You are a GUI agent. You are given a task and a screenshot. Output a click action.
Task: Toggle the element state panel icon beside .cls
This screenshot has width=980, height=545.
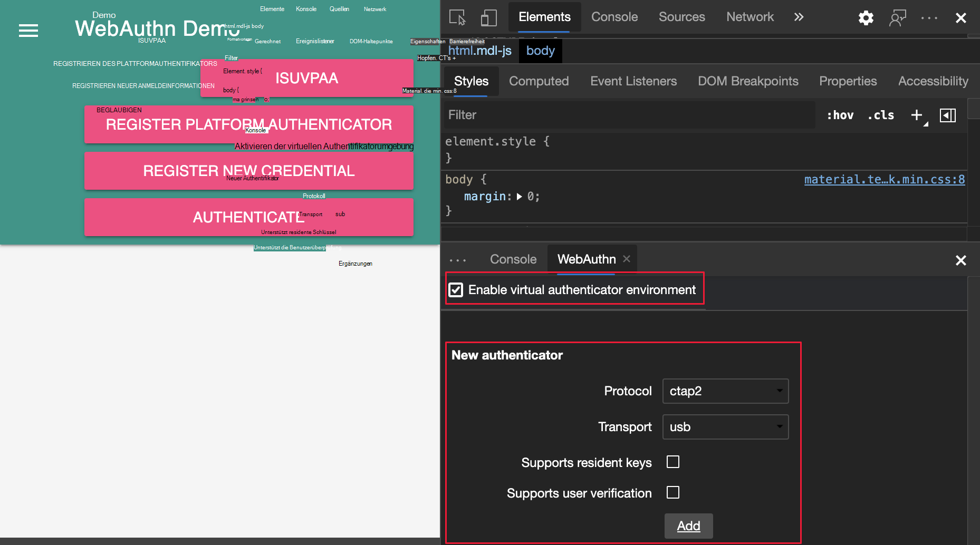(x=948, y=115)
